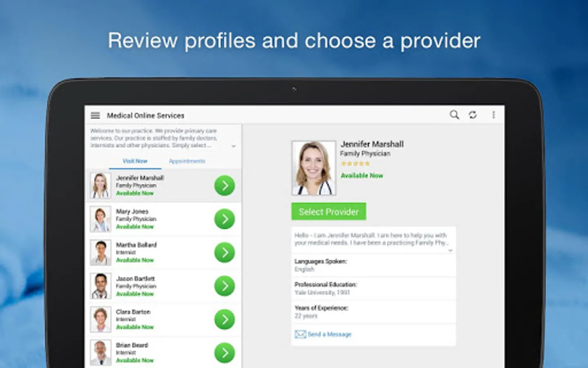588x368 pixels.
Task: Click the Yale University, 1991 value
Action: point(322,292)
